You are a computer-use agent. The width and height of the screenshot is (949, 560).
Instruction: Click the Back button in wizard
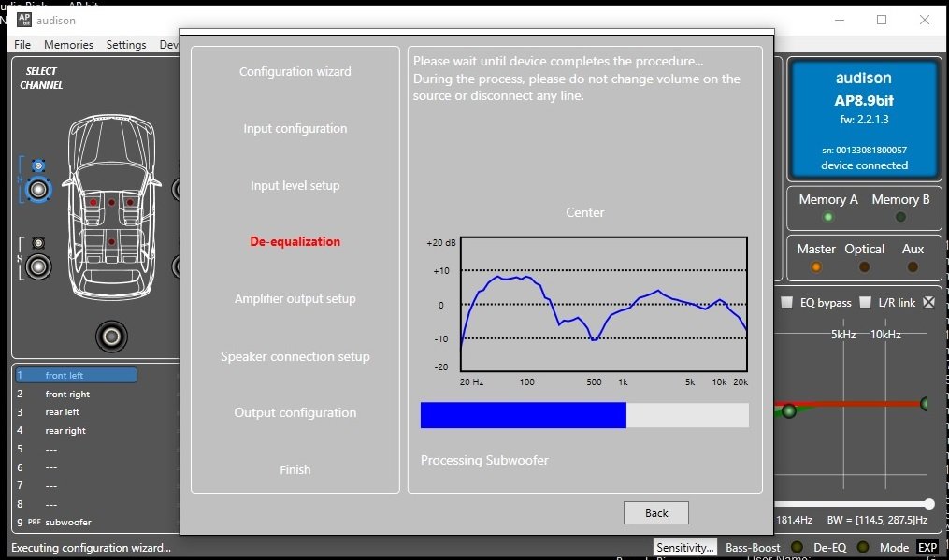point(656,512)
